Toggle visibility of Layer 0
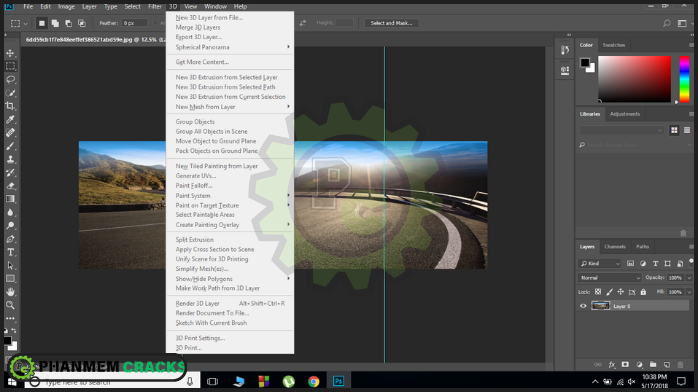Image resolution: width=698 pixels, height=392 pixels. coord(583,306)
